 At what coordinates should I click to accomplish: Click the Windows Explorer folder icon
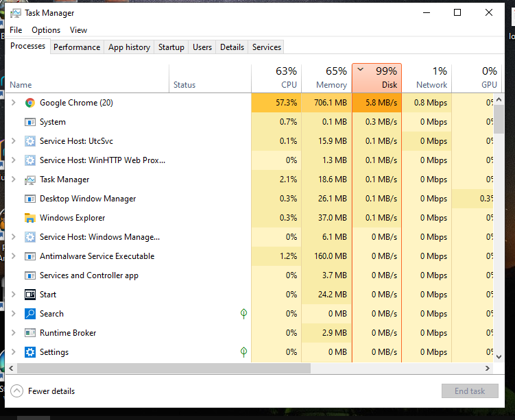[x=30, y=218]
